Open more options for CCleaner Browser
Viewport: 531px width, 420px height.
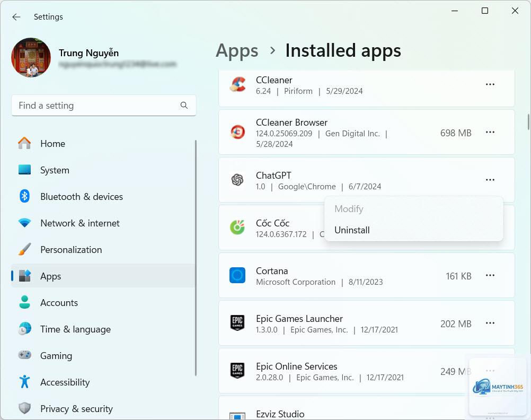tap(490, 132)
